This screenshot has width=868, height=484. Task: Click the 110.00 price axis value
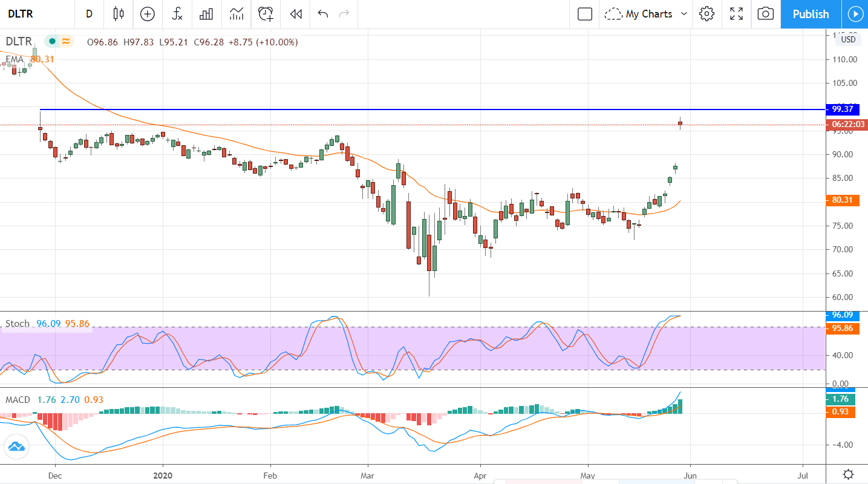pyautogui.click(x=845, y=59)
